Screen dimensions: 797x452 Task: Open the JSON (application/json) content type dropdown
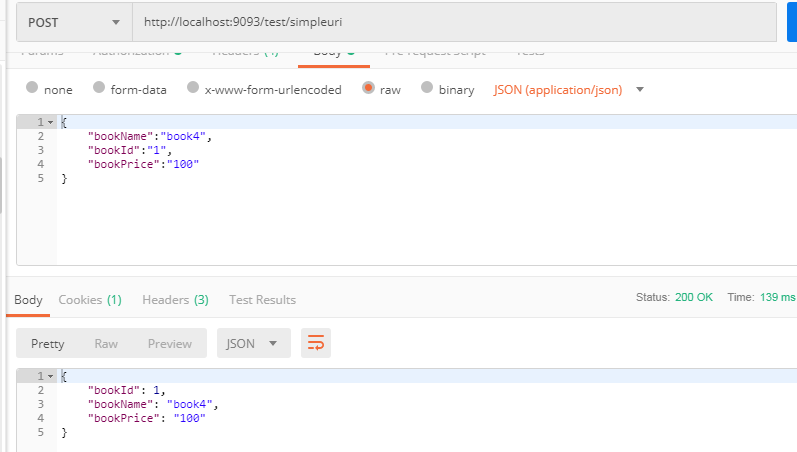(x=568, y=90)
